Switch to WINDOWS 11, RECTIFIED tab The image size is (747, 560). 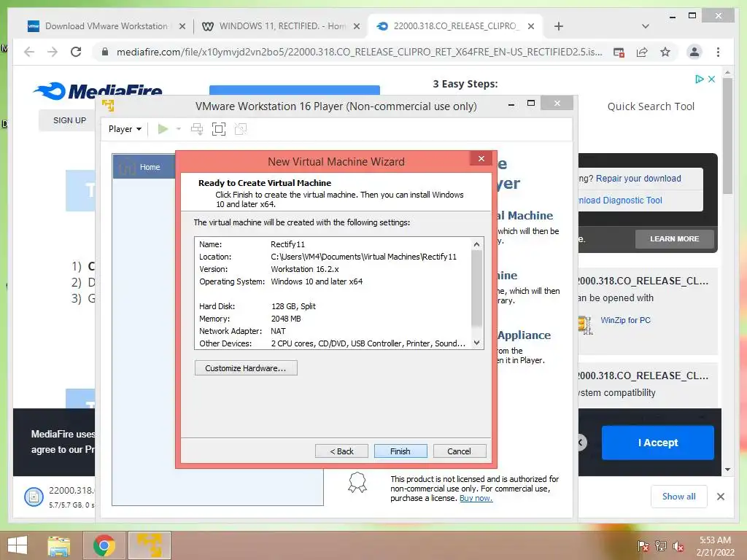282,26
